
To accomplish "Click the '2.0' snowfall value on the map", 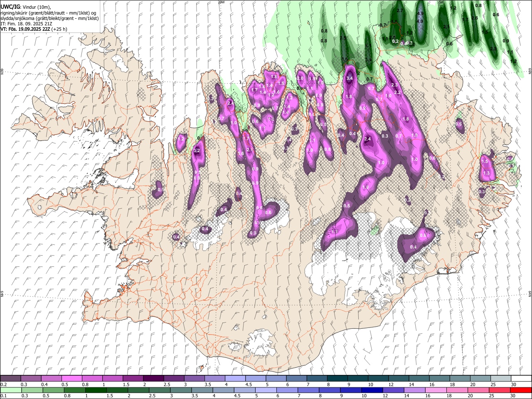I will [300, 78].
